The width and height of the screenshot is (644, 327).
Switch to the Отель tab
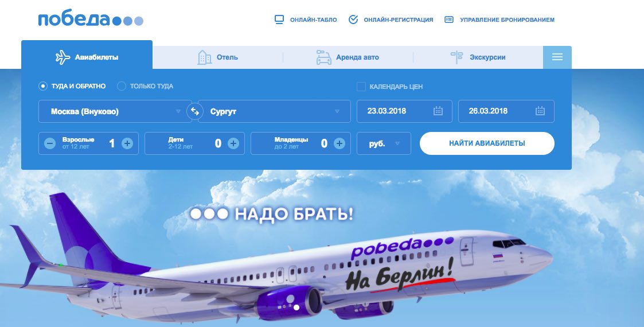[x=218, y=57]
